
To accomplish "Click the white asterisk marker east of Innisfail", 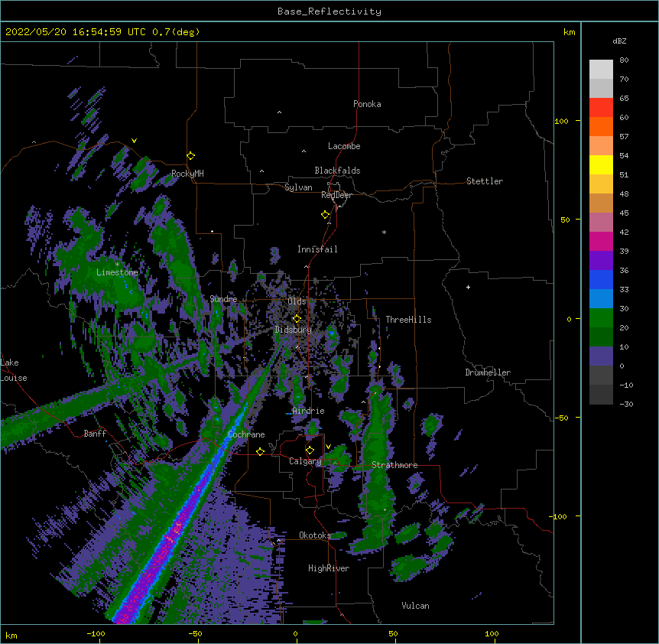I will (x=384, y=232).
